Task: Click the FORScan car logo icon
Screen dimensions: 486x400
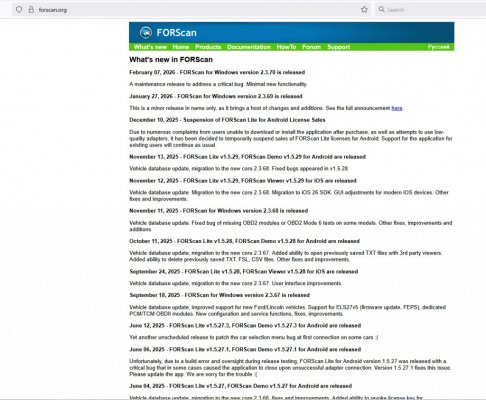Action: click(146, 32)
